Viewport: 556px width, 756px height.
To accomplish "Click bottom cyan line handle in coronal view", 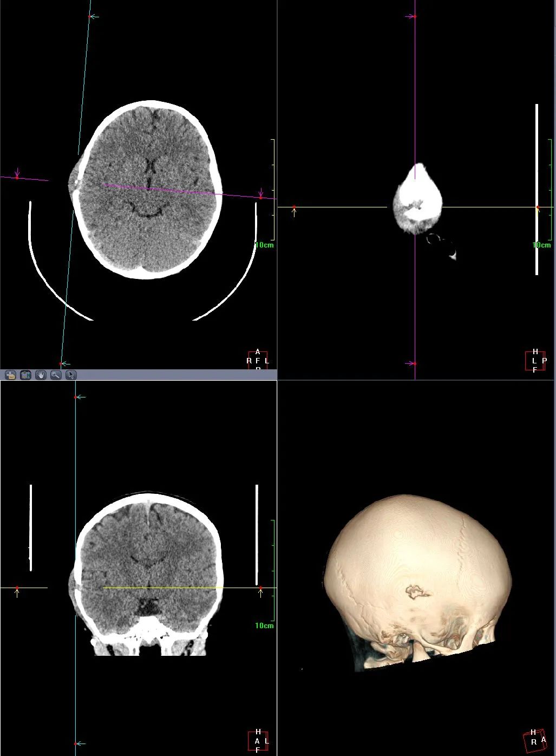I will (76, 744).
